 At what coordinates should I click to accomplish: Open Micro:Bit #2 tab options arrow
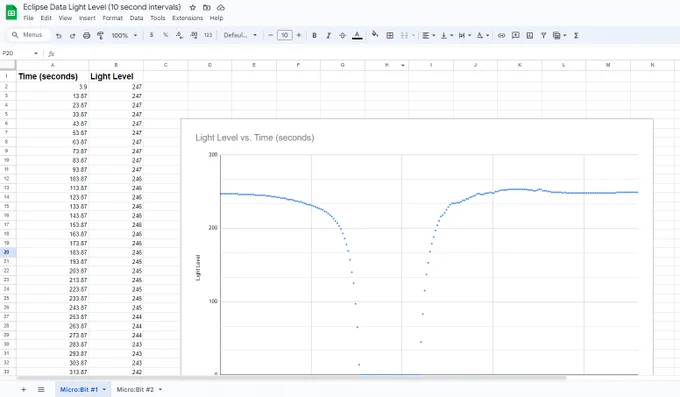[x=160, y=390]
